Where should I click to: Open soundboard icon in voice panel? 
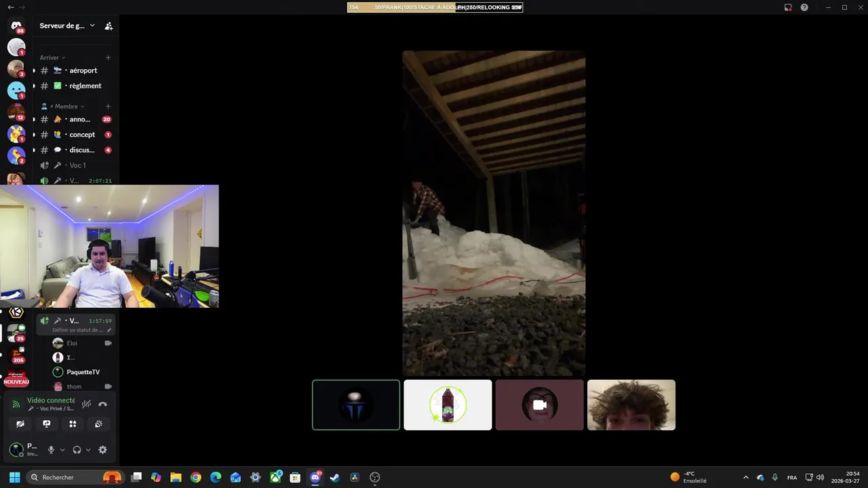98,424
